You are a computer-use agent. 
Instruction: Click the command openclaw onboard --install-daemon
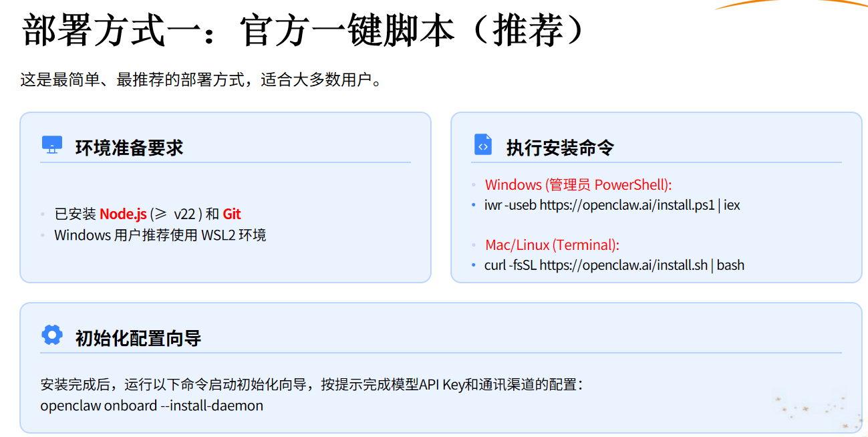point(152,406)
